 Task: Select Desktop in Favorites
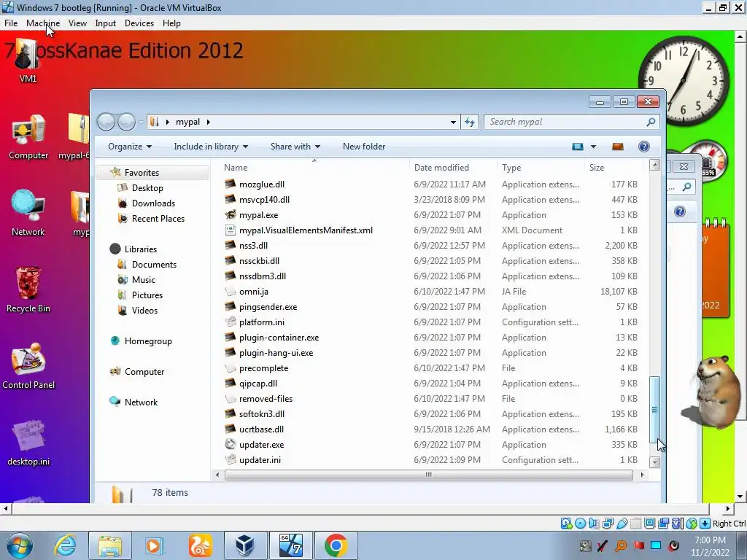click(147, 187)
